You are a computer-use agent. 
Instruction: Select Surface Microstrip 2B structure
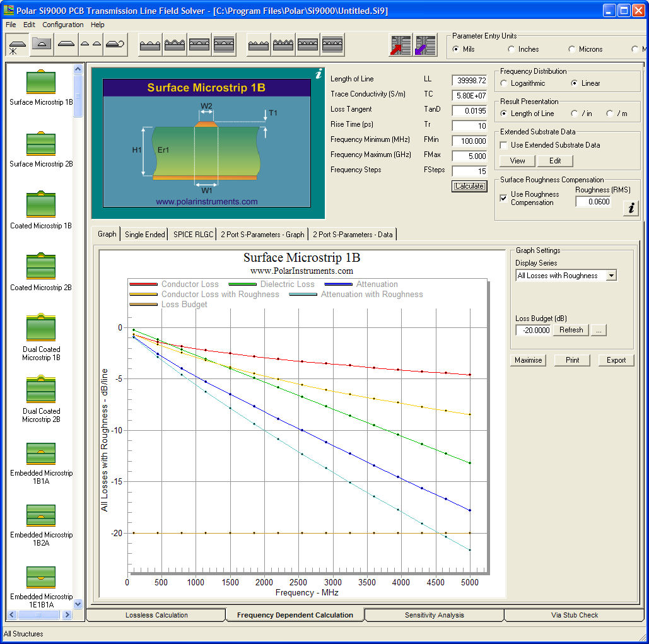(41, 149)
